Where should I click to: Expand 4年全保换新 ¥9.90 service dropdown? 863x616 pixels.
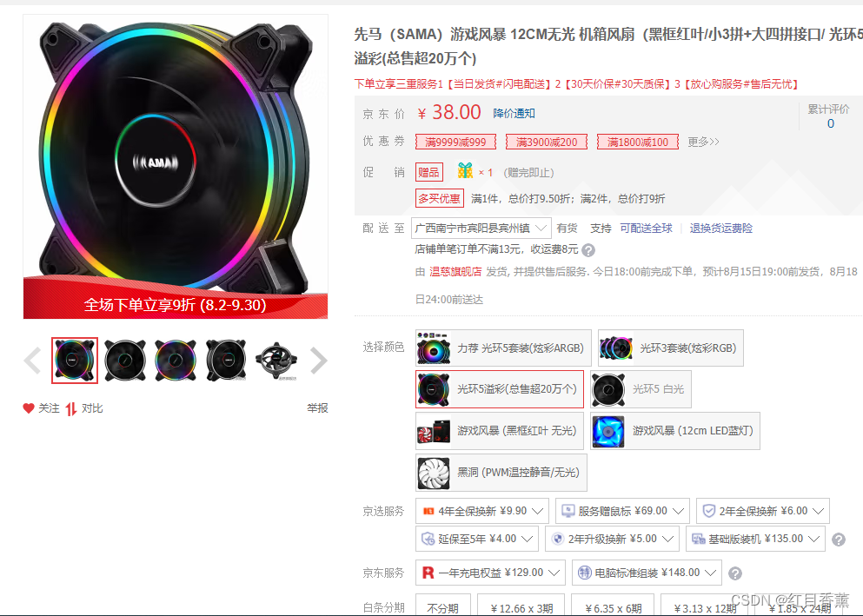pyautogui.click(x=482, y=511)
